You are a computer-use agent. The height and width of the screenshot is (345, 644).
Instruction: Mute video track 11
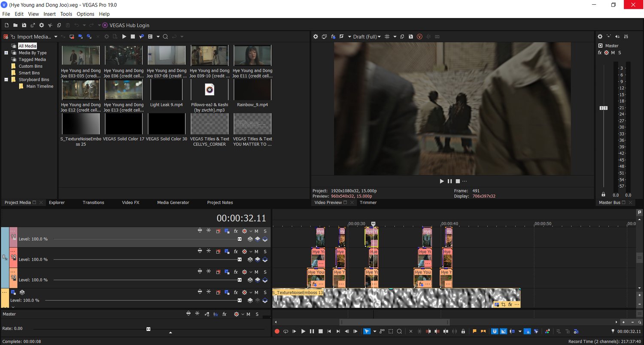tap(256, 231)
